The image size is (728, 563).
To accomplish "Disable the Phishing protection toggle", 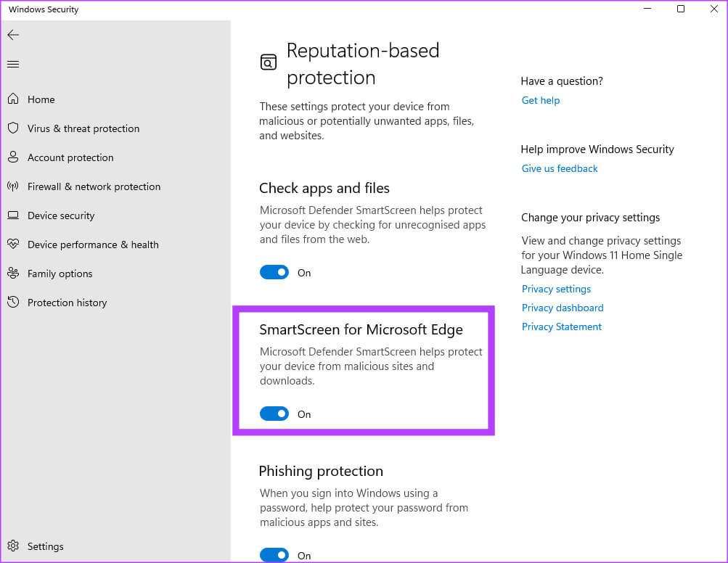I will coord(274,555).
